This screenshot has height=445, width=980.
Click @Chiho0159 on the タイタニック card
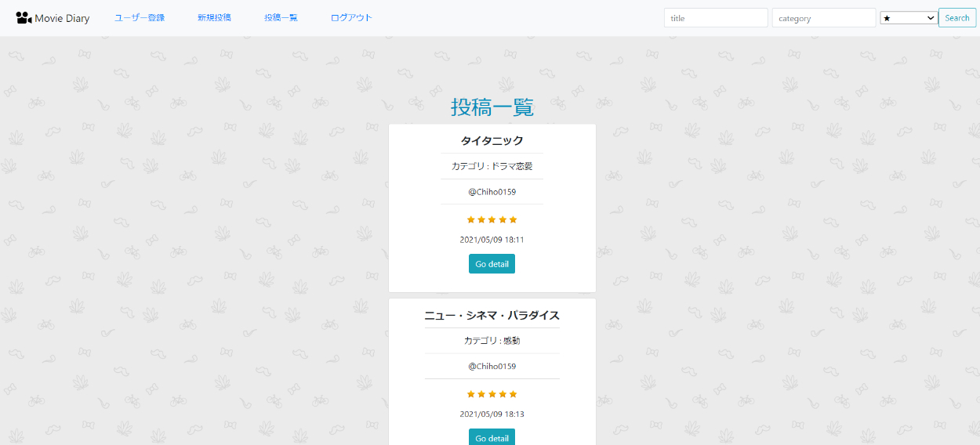[x=492, y=192]
